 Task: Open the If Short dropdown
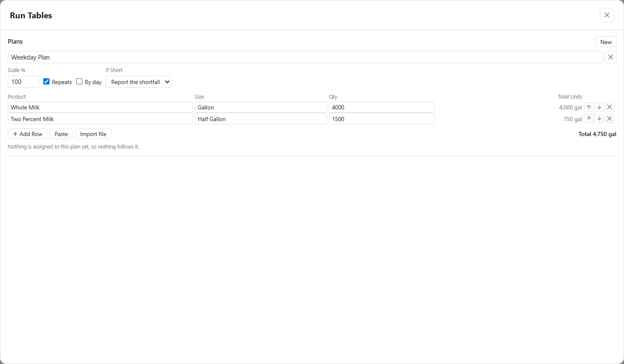coord(139,82)
